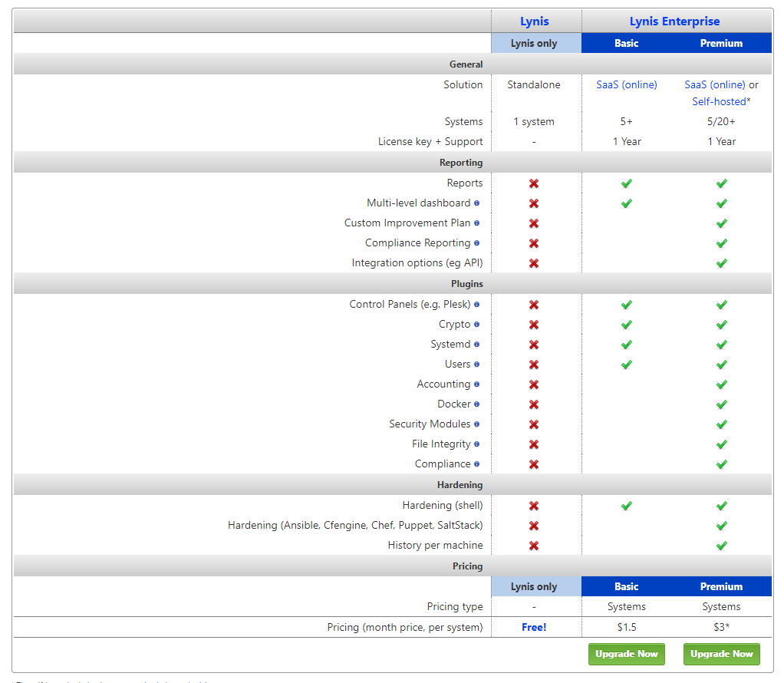Viewport: 784px width, 683px height.
Task: Click the Security Modules info icon
Action: 476,424
